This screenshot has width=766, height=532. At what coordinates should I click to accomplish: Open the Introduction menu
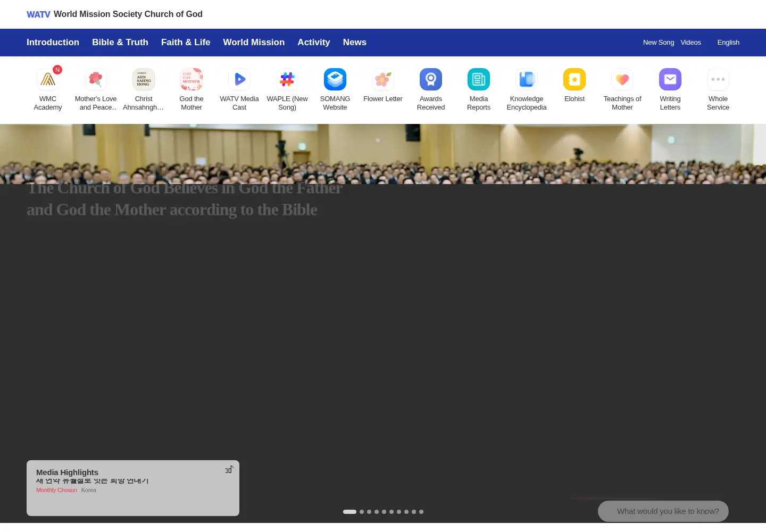53,43
